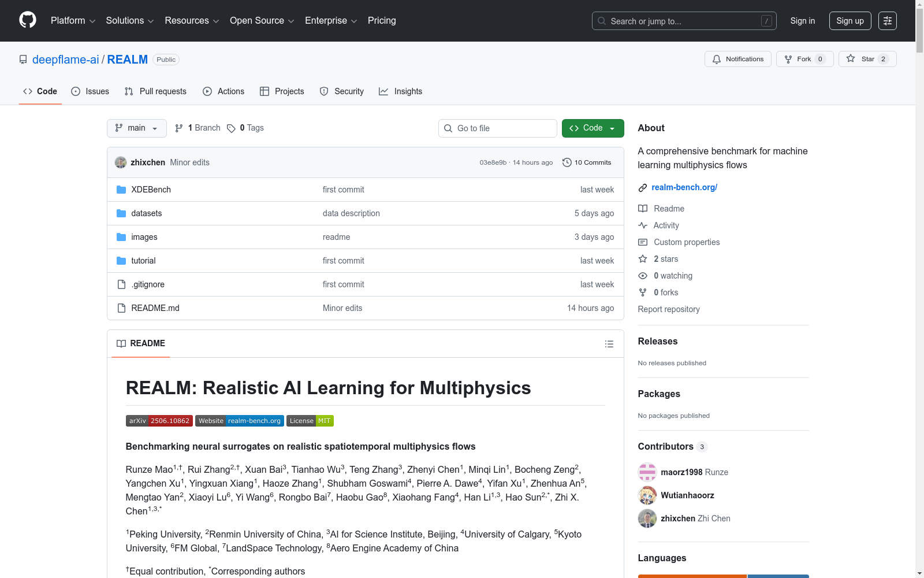Open the main branch selector dropdown
The width and height of the screenshot is (924, 578).
coord(137,128)
